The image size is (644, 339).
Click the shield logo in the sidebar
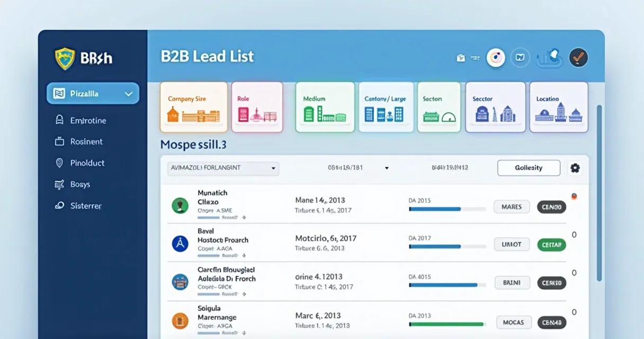pos(65,59)
